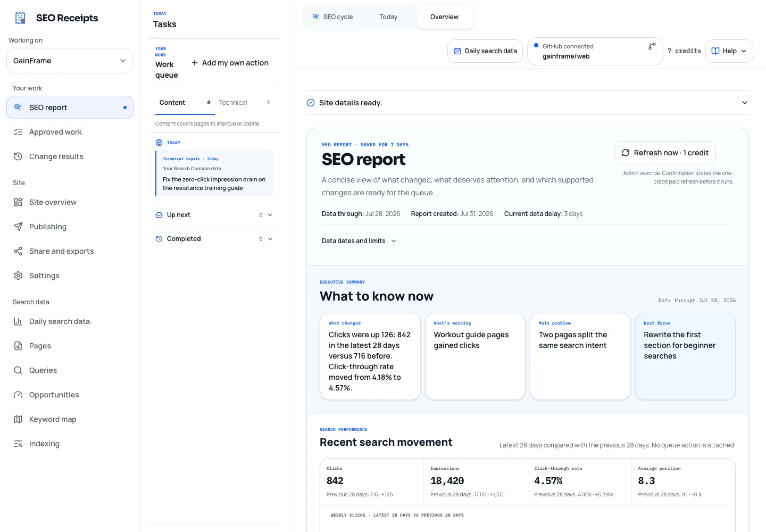Select the Content queue tab

pos(185,103)
